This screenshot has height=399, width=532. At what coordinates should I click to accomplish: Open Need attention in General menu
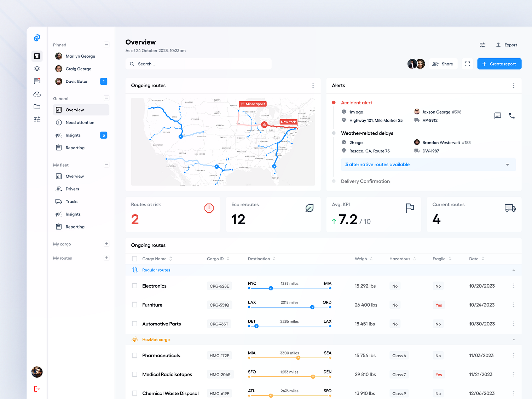tap(80, 123)
